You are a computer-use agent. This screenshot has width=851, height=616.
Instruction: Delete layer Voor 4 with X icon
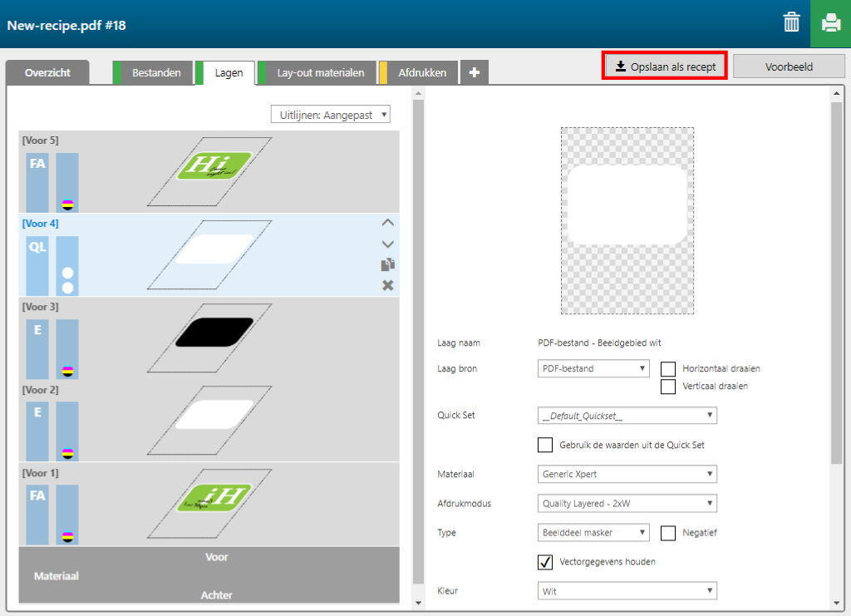[387, 286]
